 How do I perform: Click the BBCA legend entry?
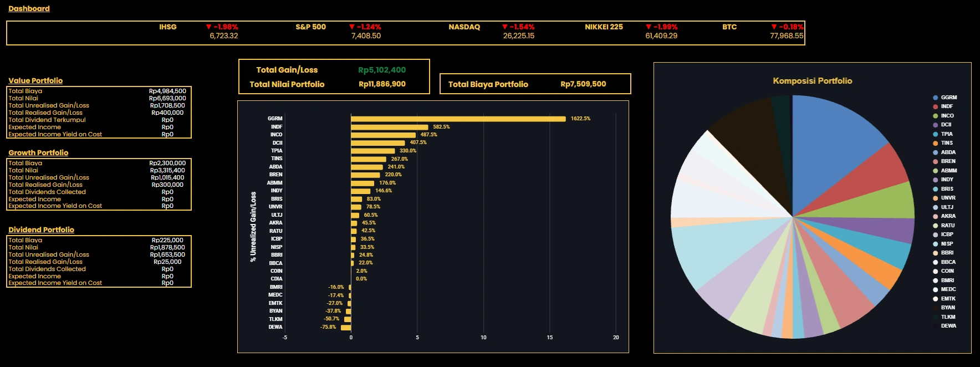tap(944, 262)
